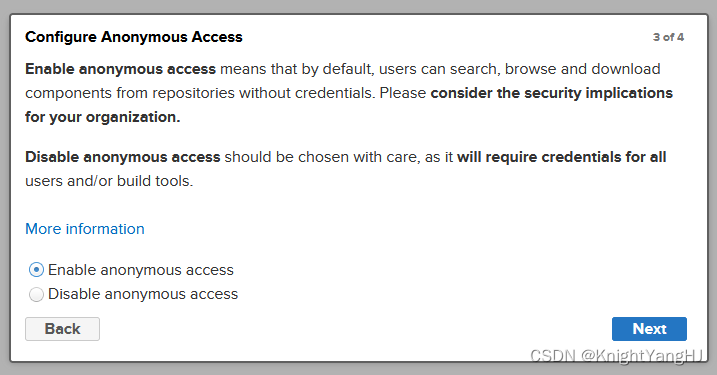Viewport: 717px width, 375px height.
Task: Click bold 'Disable anonymous access' in second paragraph
Action: (123, 157)
